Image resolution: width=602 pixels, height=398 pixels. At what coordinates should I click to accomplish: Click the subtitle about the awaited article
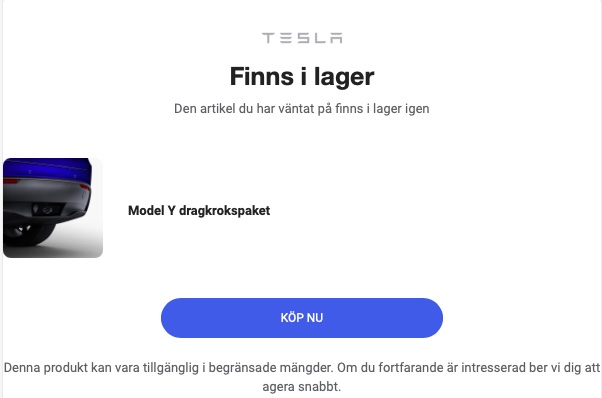pyautogui.click(x=302, y=109)
